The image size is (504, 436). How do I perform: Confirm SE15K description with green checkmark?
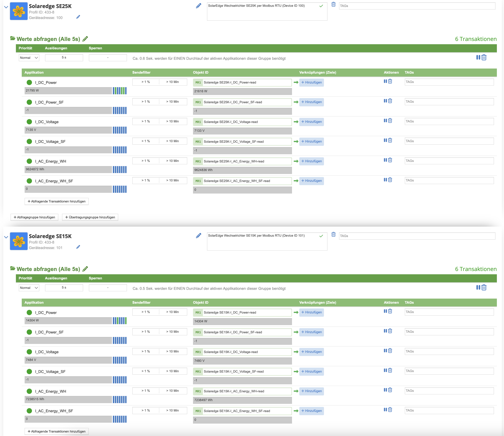(321, 236)
